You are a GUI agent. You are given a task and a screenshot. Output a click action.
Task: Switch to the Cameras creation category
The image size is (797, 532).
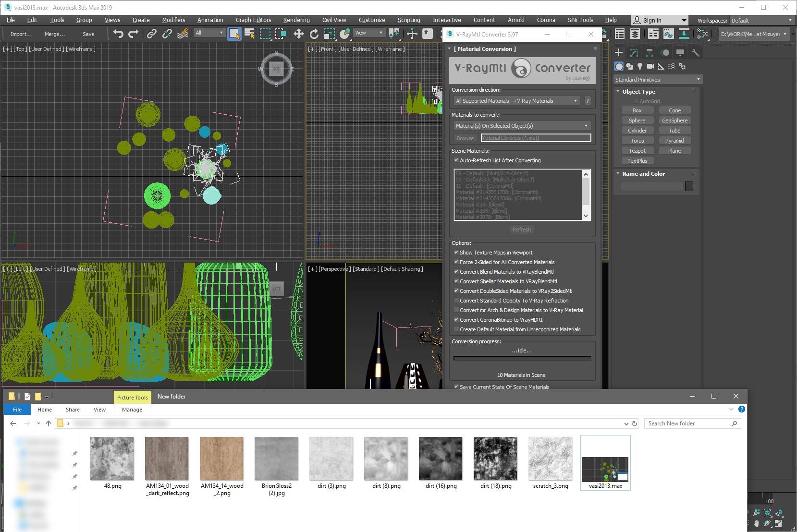(650, 66)
